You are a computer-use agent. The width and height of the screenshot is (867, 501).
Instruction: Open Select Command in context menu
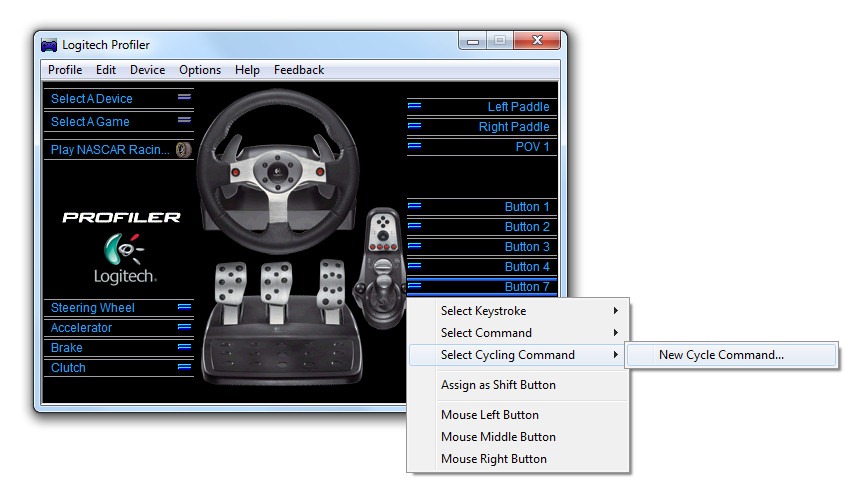pyautogui.click(x=518, y=333)
